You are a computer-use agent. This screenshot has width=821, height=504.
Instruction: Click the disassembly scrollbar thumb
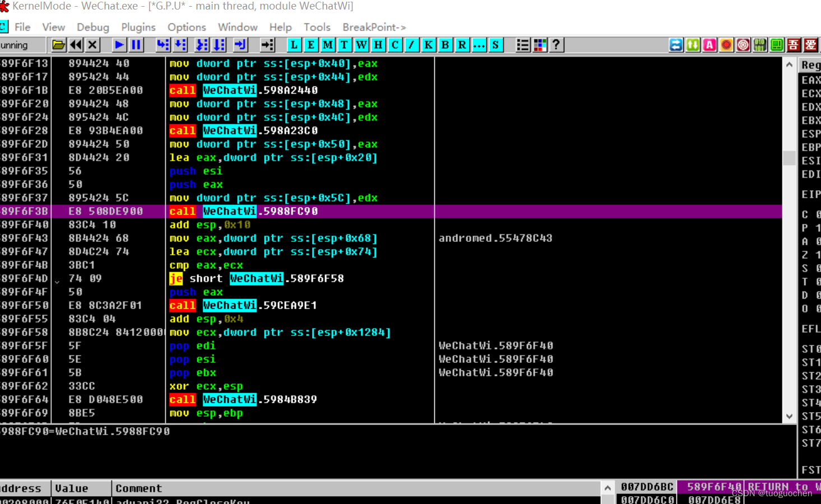tap(789, 158)
